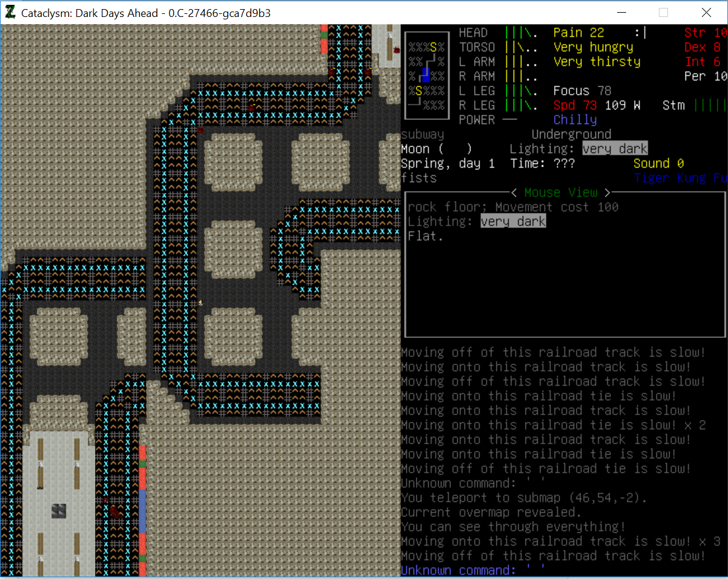Click the R LEG body part label
This screenshot has width=728, height=579.
pos(477,105)
